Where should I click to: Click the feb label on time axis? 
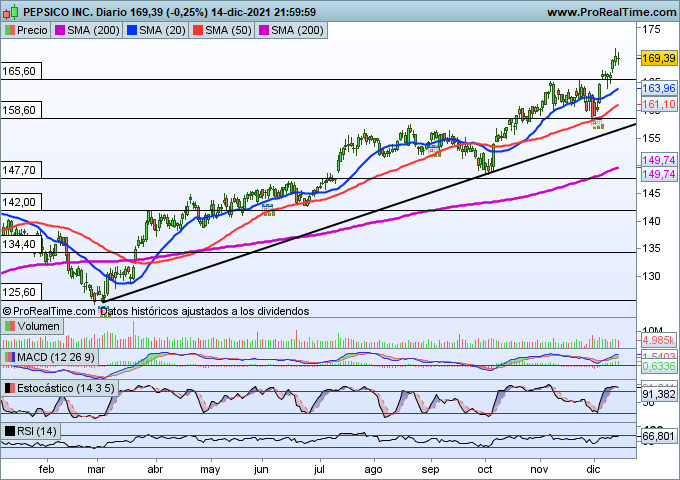click(46, 469)
